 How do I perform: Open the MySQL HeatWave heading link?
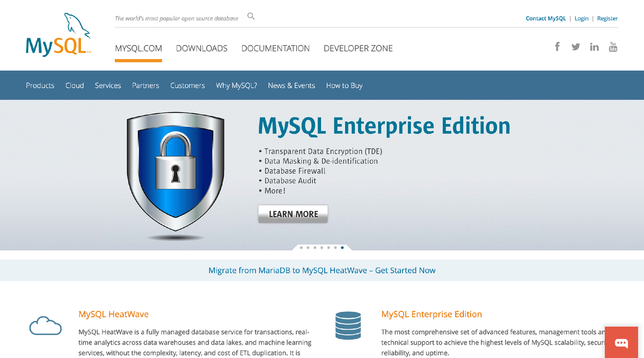(x=114, y=314)
